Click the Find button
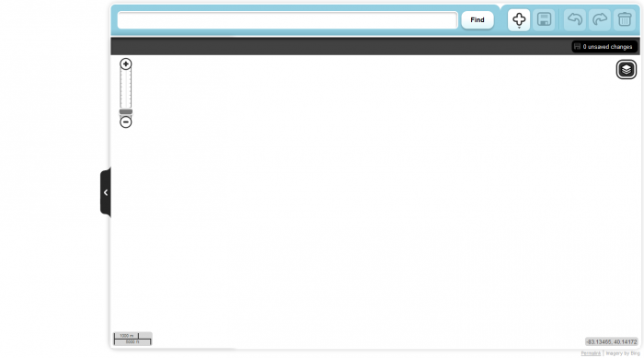This screenshot has width=644, height=358. coord(477,19)
